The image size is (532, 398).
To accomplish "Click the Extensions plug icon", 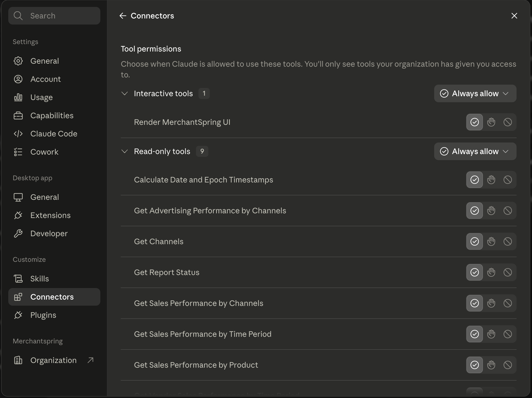I will (x=18, y=215).
